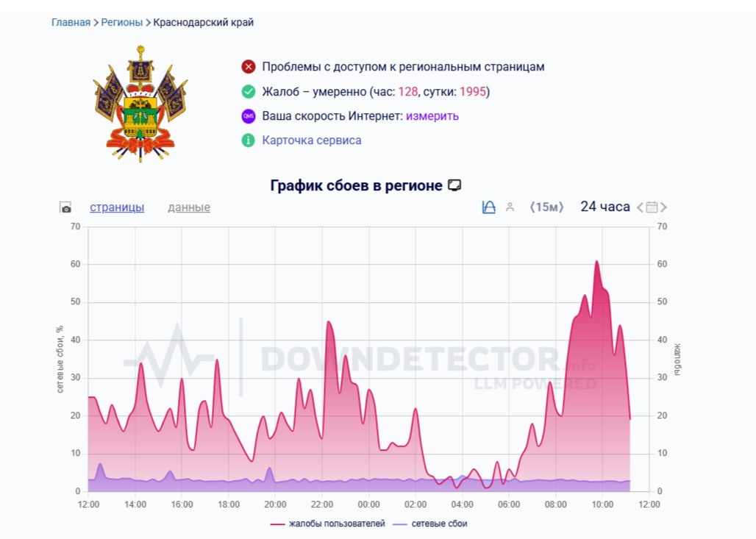The width and height of the screenshot is (756, 539).
Task: Click the green checkmark complaints icon
Action: 248,91
